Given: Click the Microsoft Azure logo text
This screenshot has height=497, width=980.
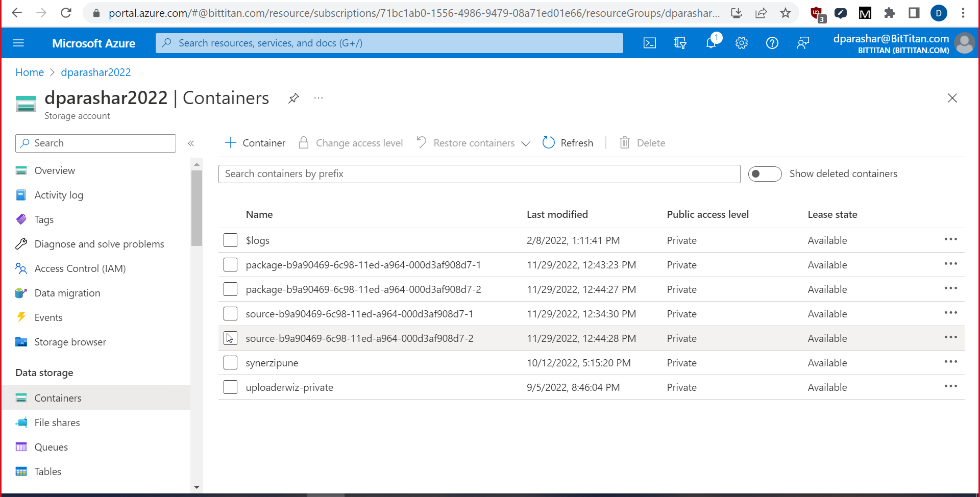Looking at the screenshot, I should tap(93, 43).
